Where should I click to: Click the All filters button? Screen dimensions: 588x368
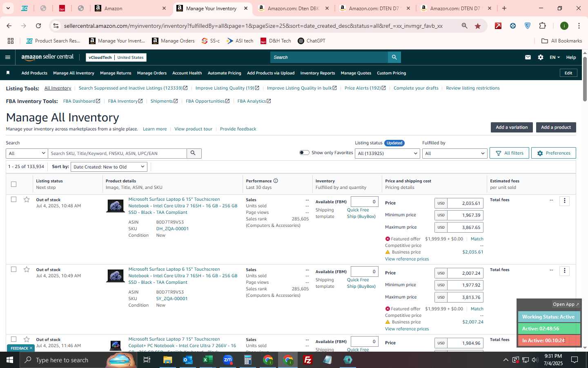coord(509,153)
